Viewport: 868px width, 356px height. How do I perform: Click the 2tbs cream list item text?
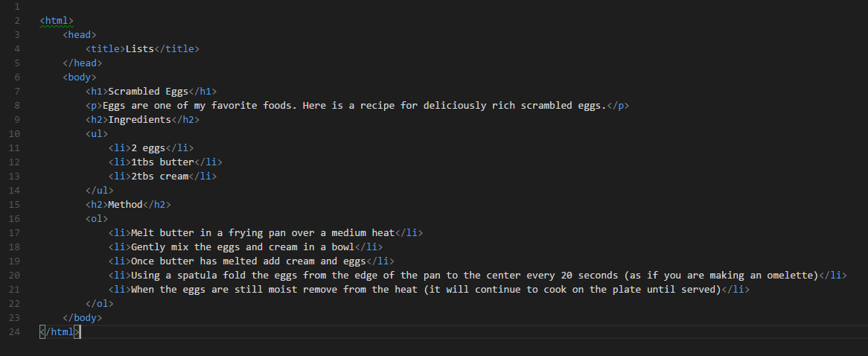(x=159, y=177)
